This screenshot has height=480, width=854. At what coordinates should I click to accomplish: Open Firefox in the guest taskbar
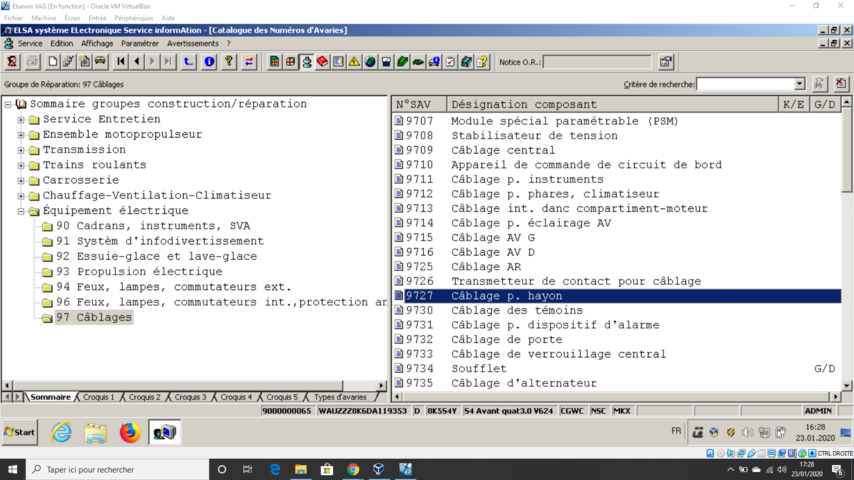point(130,433)
